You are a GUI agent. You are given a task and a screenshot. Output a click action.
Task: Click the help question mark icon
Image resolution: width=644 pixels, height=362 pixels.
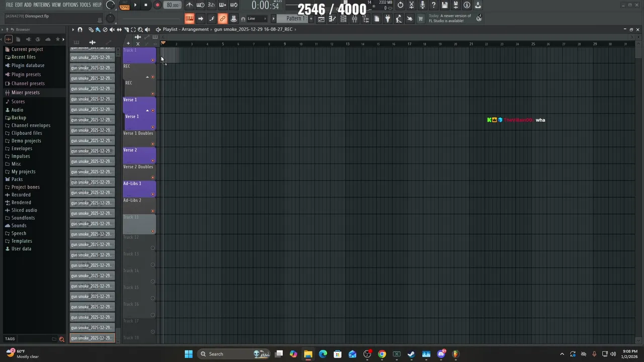point(434,5)
